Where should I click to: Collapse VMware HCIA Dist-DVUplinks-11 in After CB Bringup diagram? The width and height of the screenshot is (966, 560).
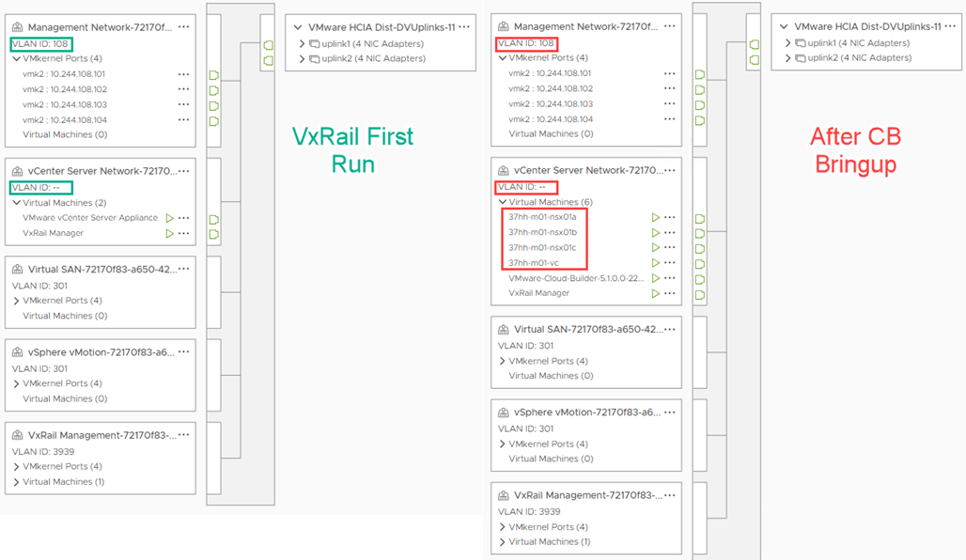click(x=785, y=27)
